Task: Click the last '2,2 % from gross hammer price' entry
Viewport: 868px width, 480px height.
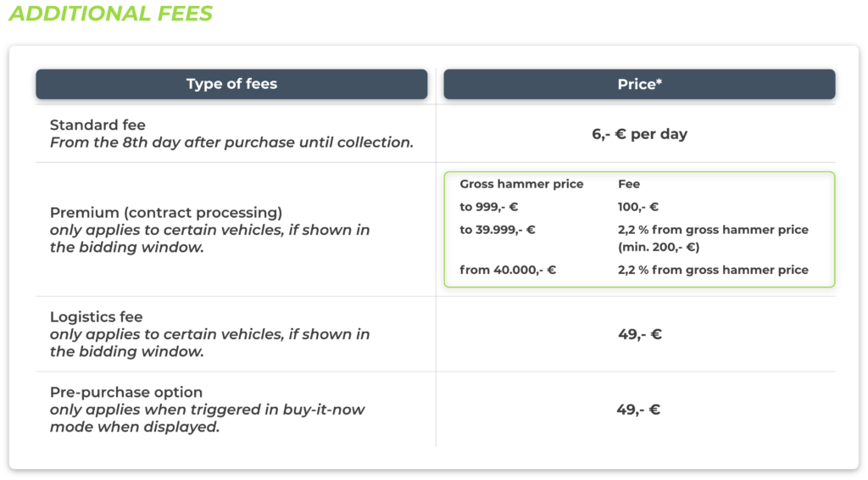Action: pos(713,270)
